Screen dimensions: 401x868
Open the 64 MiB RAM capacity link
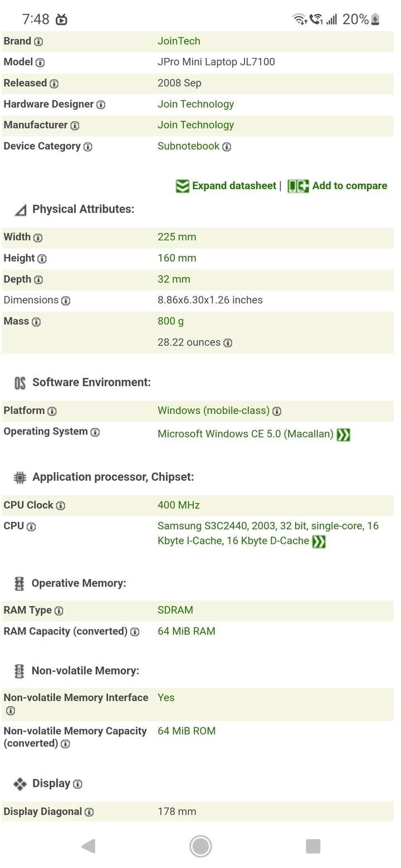tap(186, 631)
